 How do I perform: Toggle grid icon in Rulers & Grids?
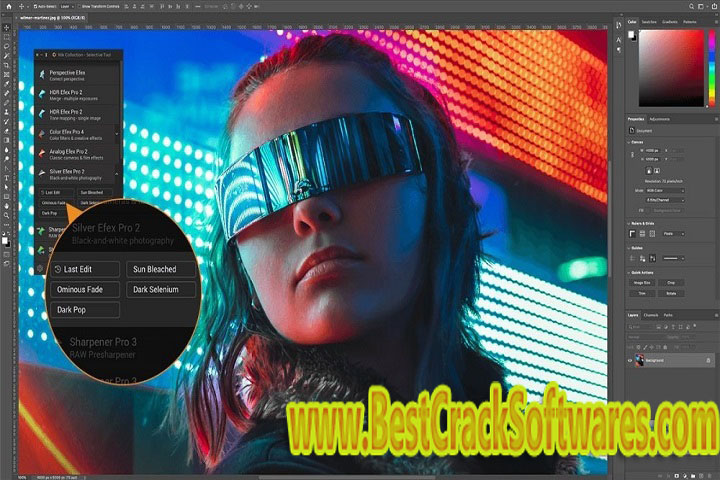[x=642, y=234]
